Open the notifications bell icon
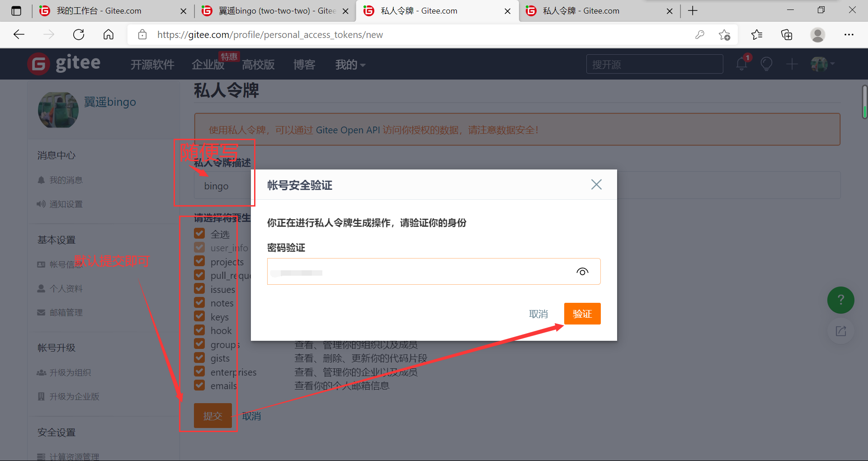 (741, 64)
